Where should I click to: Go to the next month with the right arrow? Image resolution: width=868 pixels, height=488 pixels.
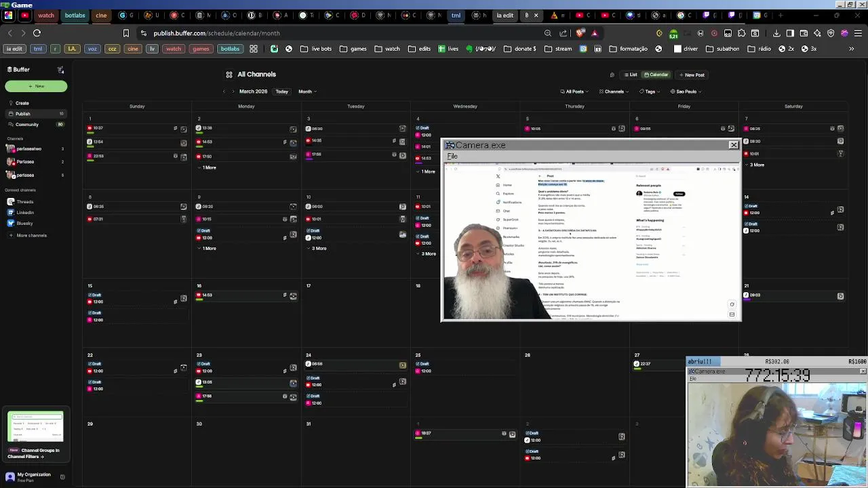(x=233, y=91)
